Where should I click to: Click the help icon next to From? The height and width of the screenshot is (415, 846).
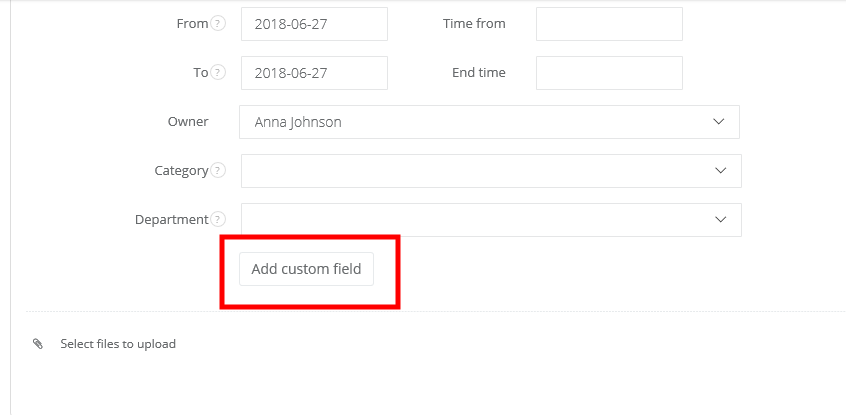(x=219, y=24)
